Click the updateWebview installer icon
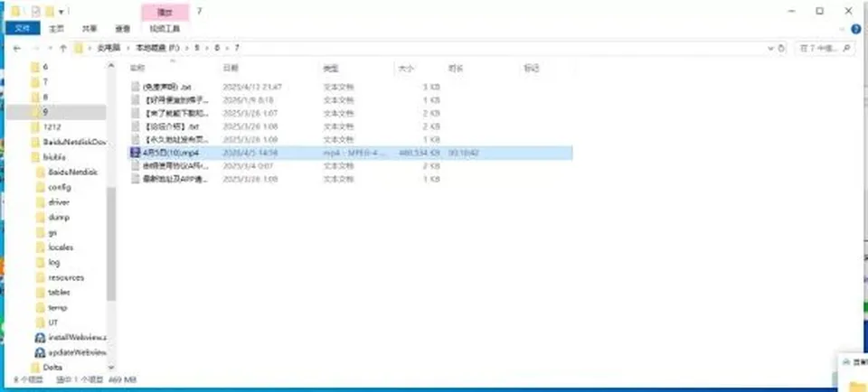Viewport: 868px width, 392px height. click(x=40, y=352)
